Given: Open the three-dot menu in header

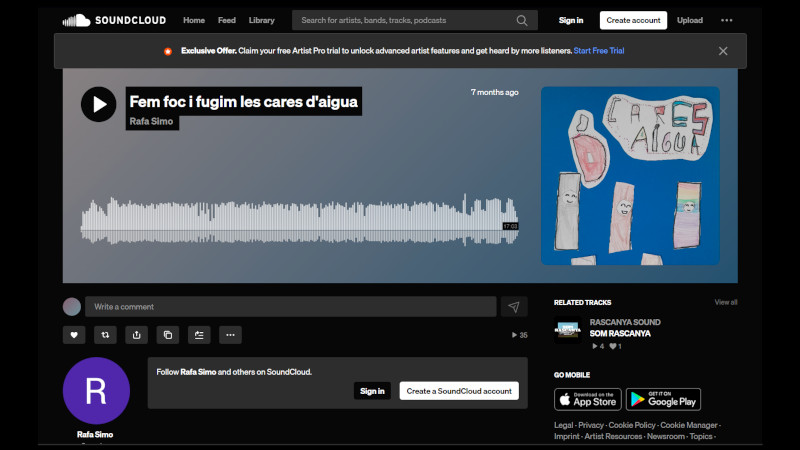Looking at the screenshot, I should click(727, 20).
